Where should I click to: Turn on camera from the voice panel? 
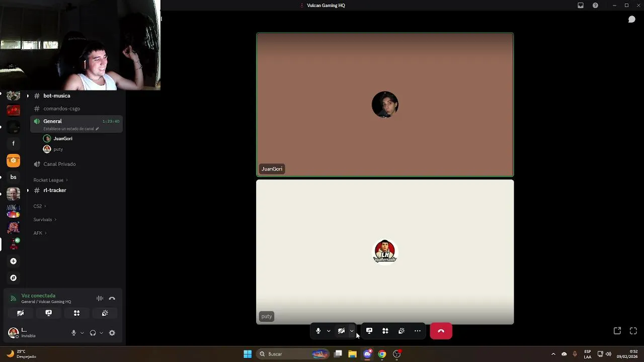[x=20, y=313]
